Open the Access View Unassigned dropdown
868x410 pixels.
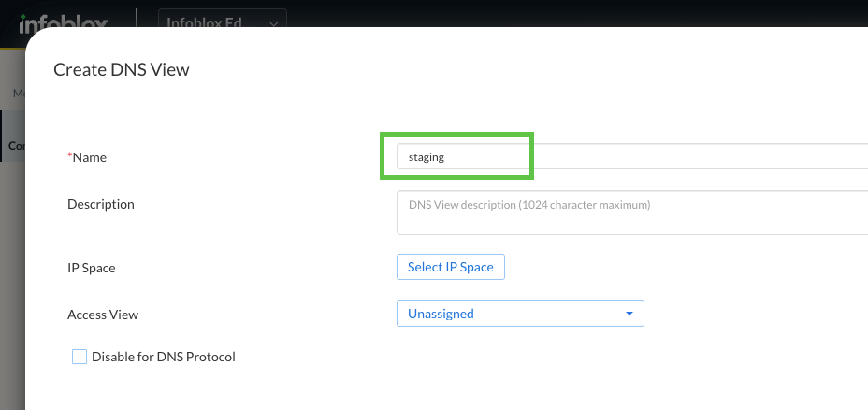coord(520,314)
